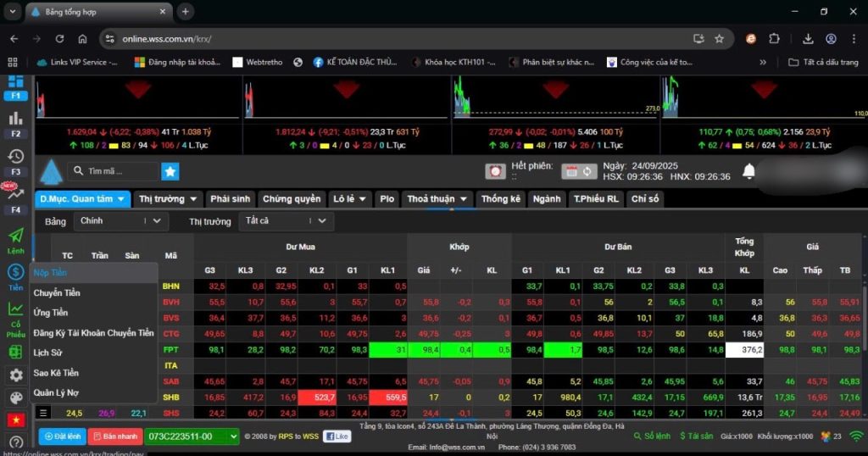Viewport: 868px width, 456px height.
Task: Switch to the Chứng quyền tab
Action: [292, 198]
